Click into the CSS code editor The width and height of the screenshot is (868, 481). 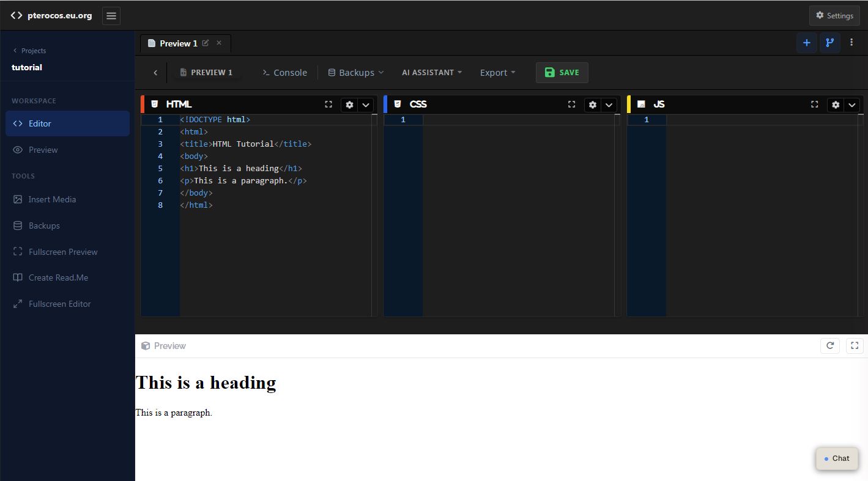click(519, 215)
